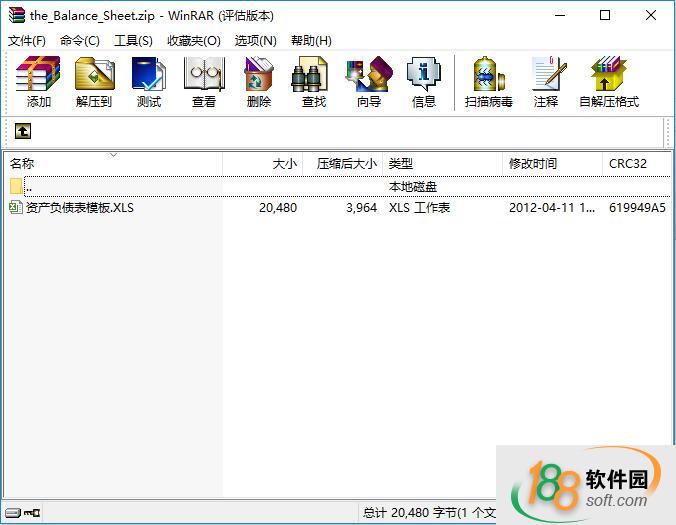The width and height of the screenshot is (676, 525).
Task: Open the 注释 (Comment) tool
Action: [x=546, y=82]
